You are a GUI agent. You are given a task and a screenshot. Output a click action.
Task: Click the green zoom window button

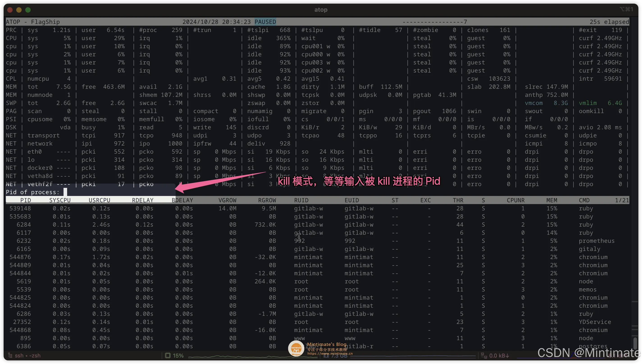click(28, 10)
